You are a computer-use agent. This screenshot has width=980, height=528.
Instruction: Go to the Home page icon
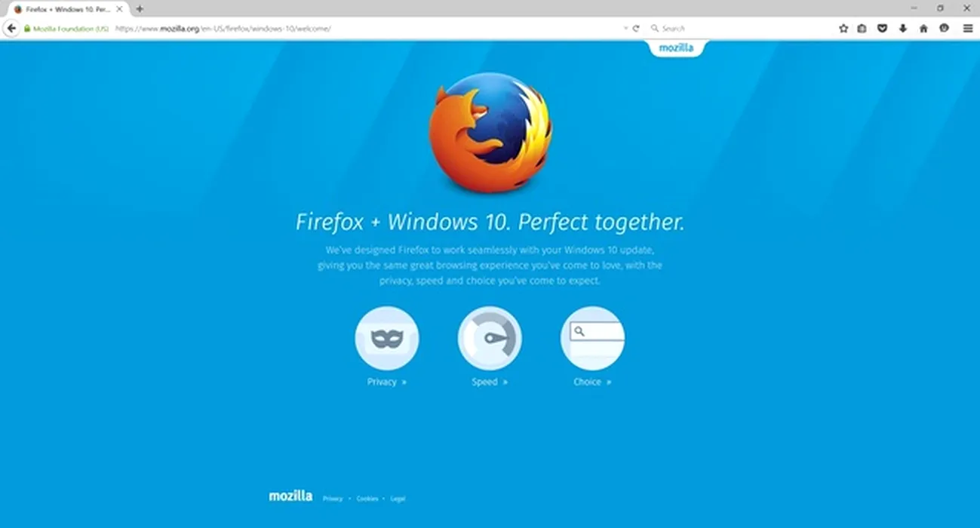[923, 28]
